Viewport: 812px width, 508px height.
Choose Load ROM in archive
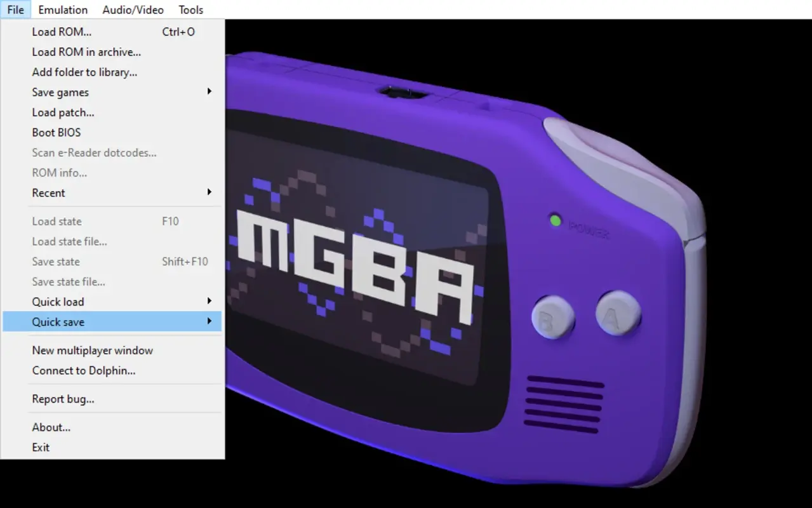[86, 52]
